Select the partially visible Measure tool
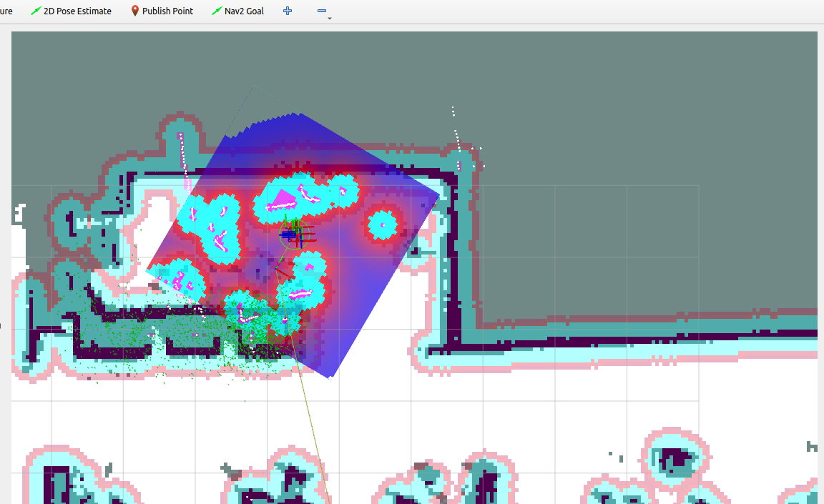The width and height of the screenshot is (824, 504). coord(6,11)
